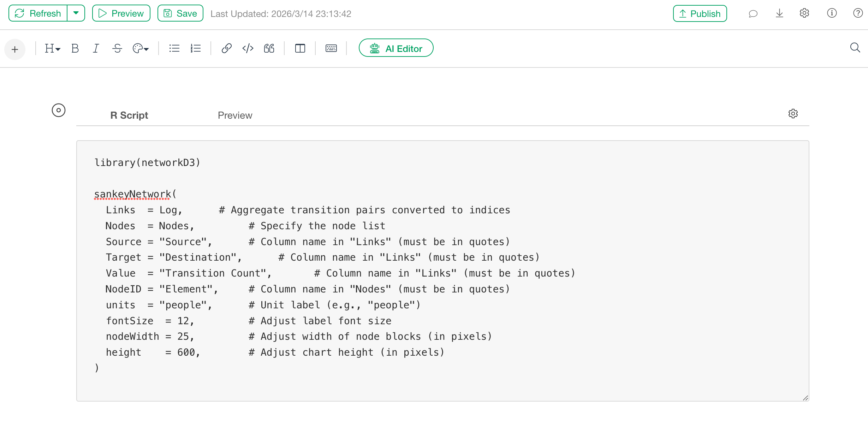Open the R Script block settings gear

click(x=793, y=114)
